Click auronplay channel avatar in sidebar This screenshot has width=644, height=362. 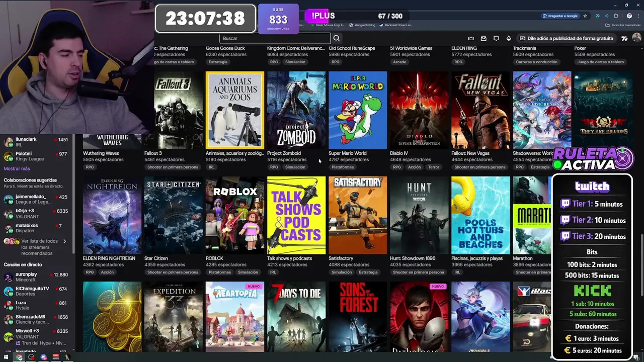click(8, 278)
